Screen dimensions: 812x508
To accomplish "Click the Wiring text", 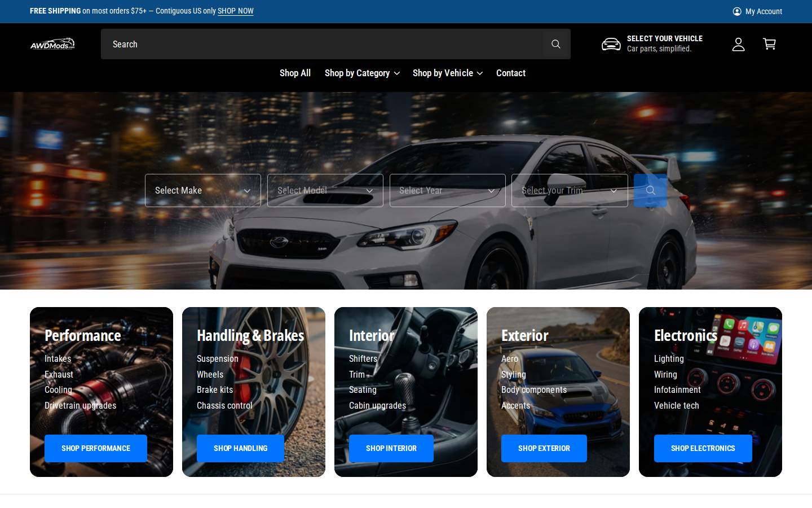I will pos(665,374).
